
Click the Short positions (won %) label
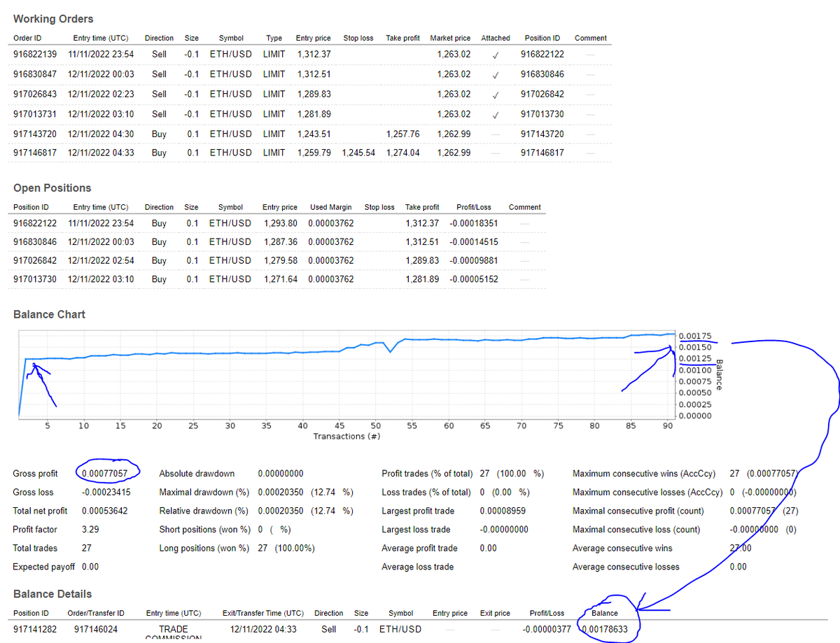point(204,530)
